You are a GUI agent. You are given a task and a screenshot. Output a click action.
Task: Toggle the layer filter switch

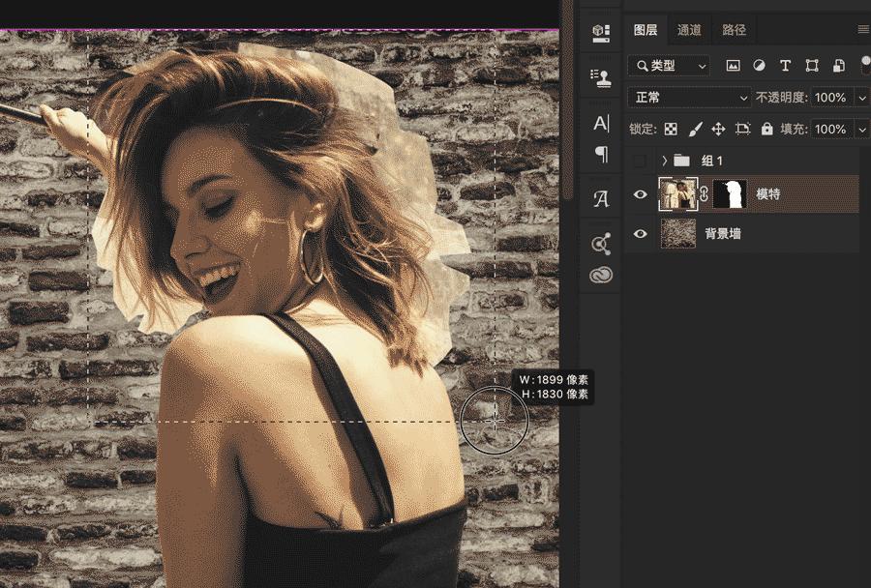(866, 63)
